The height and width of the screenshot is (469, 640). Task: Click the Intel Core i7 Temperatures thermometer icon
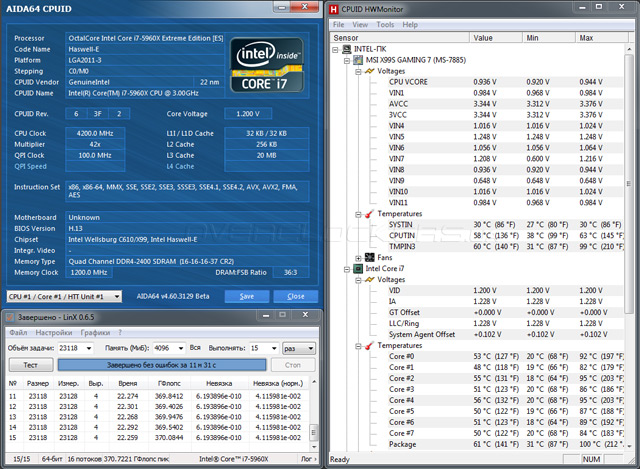(369, 346)
